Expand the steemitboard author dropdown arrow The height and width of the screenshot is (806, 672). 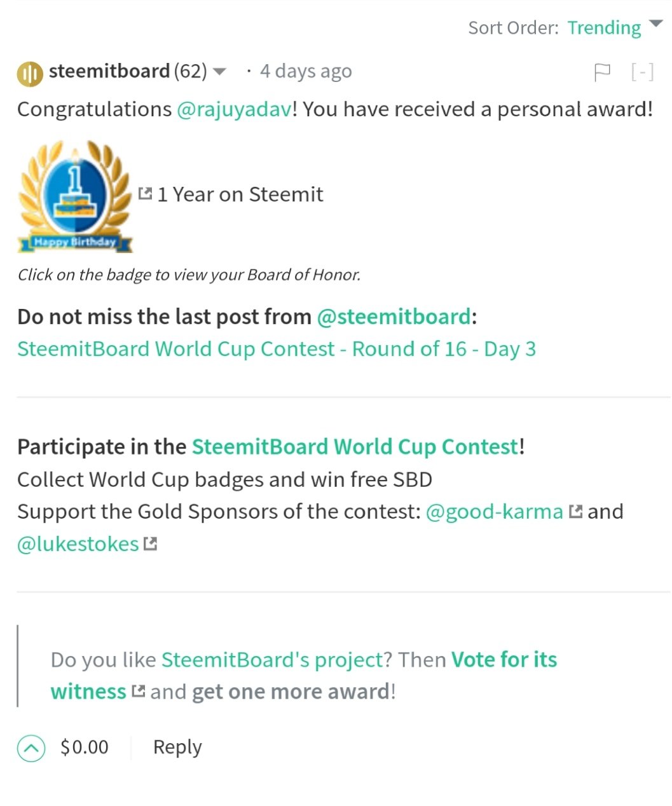coord(219,71)
